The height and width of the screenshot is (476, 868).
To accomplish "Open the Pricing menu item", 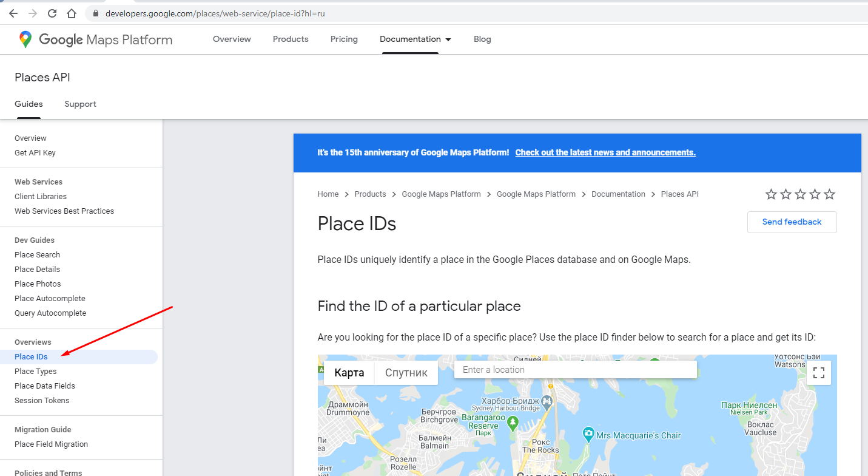I will coord(344,39).
